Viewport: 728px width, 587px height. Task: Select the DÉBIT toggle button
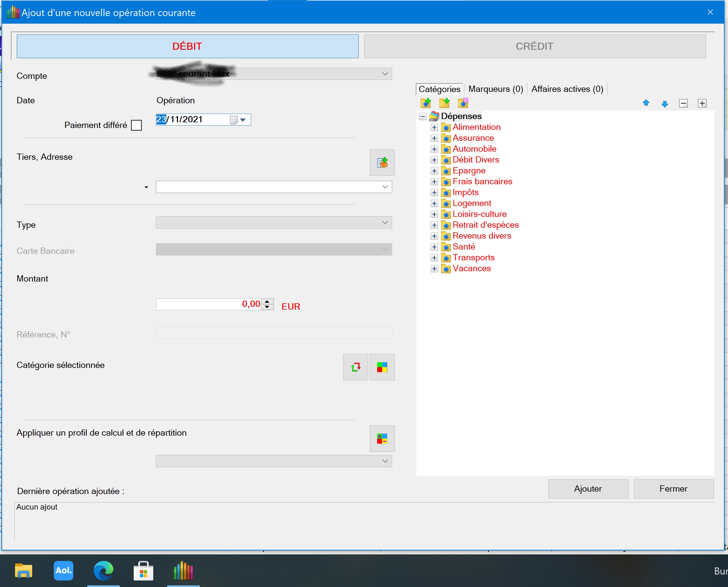click(x=187, y=46)
